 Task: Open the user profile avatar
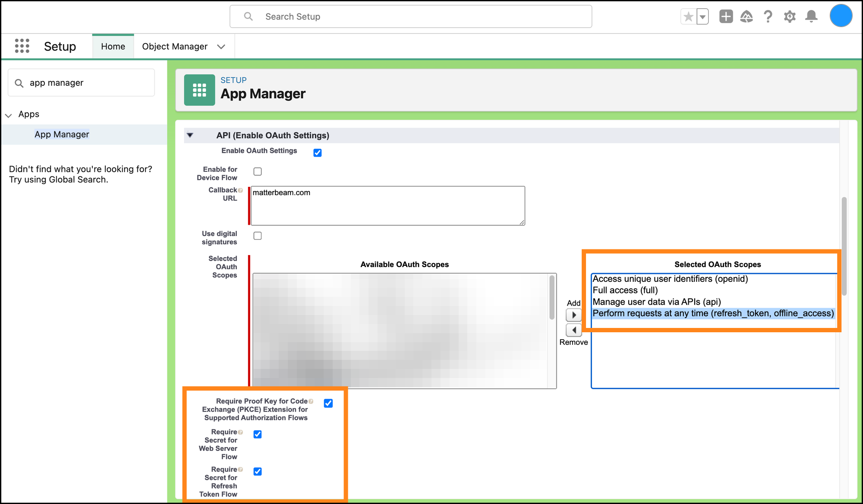[x=841, y=16]
